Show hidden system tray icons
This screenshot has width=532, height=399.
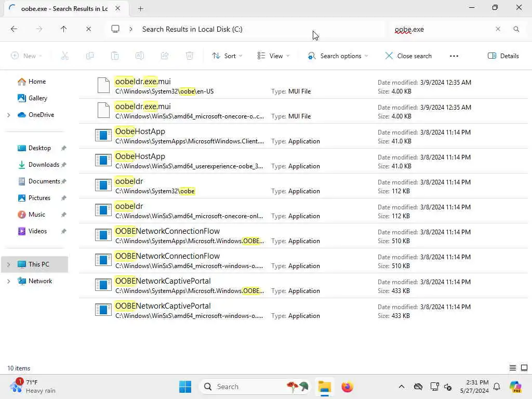click(x=402, y=387)
